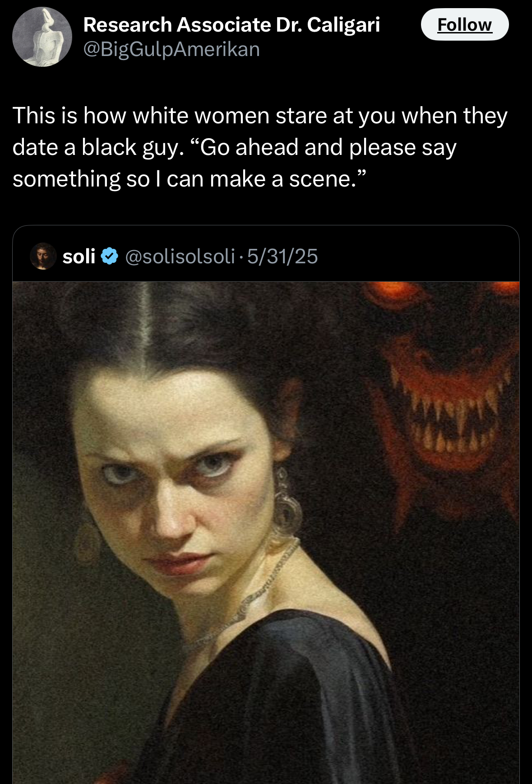The height and width of the screenshot is (784, 532).
Task: Tap the main tweet text body
Action: [260, 147]
